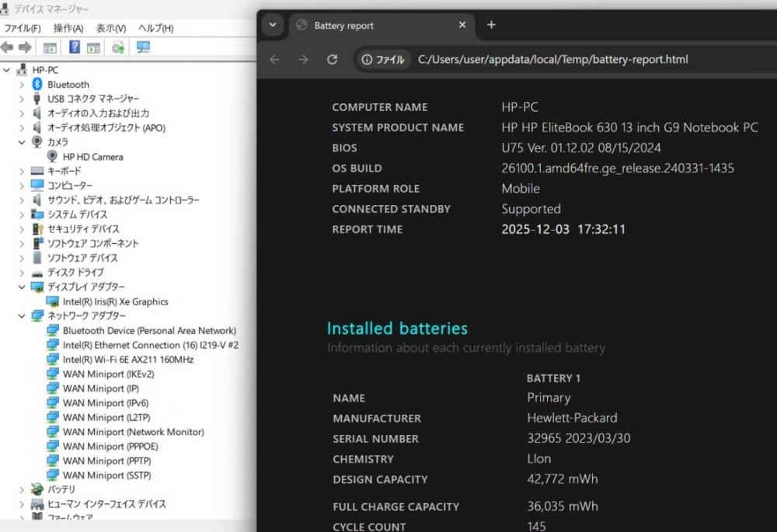The height and width of the screenshot is (532, 777).
Task: Open the 操作(A) menu
Action: [x=68, y=28]
